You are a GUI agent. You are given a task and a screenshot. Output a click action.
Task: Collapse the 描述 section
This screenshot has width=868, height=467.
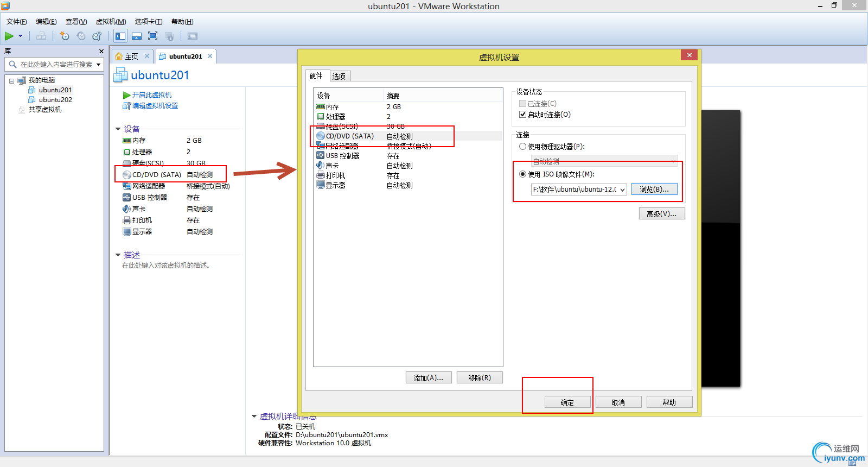pos(118,255)
